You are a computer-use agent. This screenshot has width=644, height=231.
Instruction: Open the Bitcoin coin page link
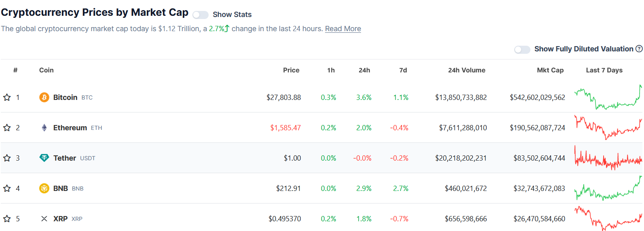65,97
